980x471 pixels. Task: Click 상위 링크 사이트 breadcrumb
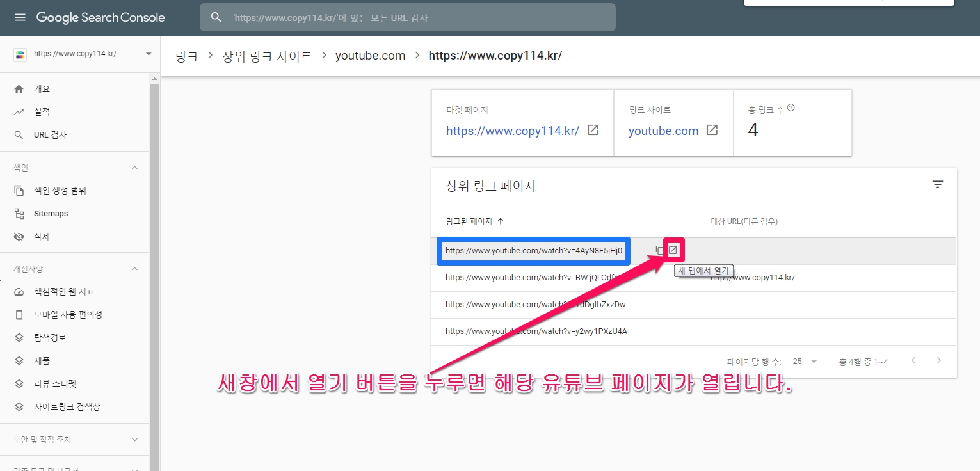point(268,56)
